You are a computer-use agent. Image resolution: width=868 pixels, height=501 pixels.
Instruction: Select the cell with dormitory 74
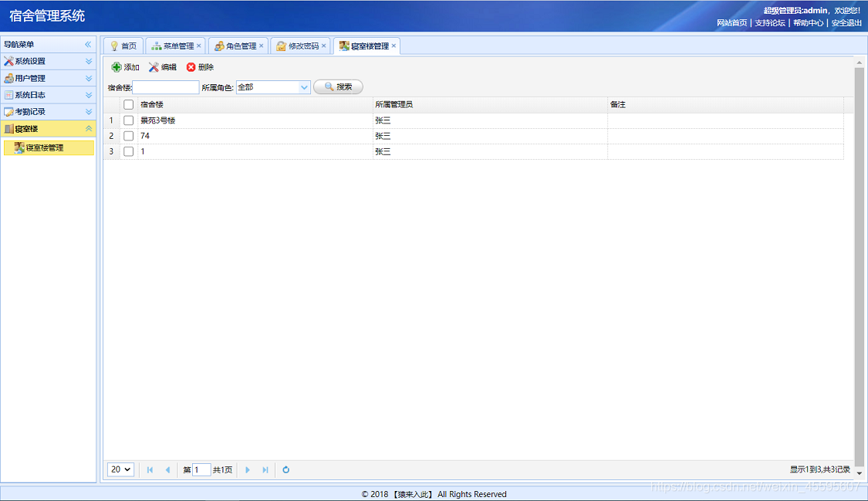click(x=255, y=136)
